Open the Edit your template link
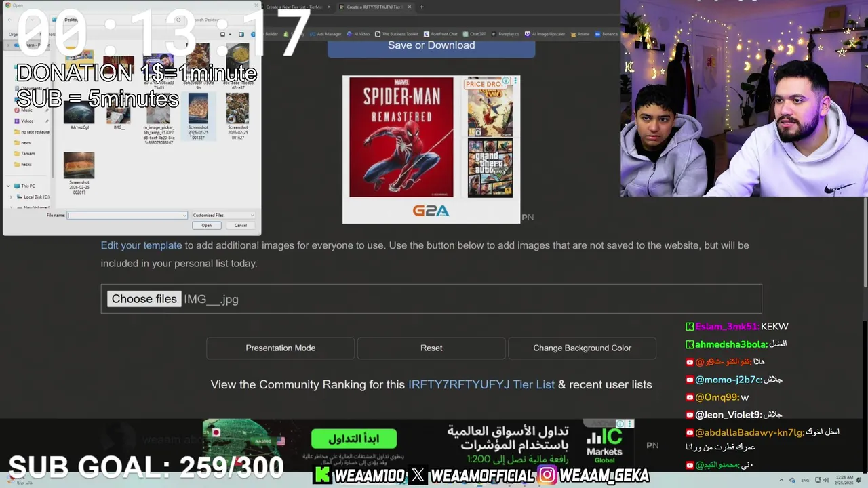This screenshot has width=868, height=488. (x=141, y=245)
